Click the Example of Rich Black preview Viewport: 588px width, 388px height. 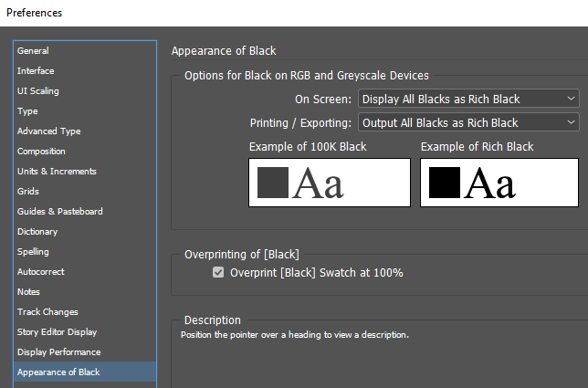[499, 183]
